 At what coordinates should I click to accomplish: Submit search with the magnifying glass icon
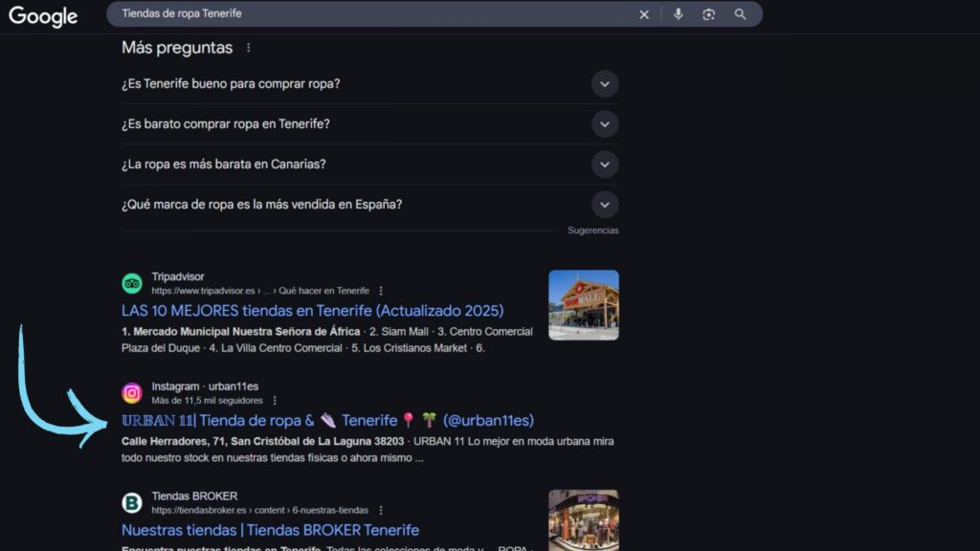740,14
